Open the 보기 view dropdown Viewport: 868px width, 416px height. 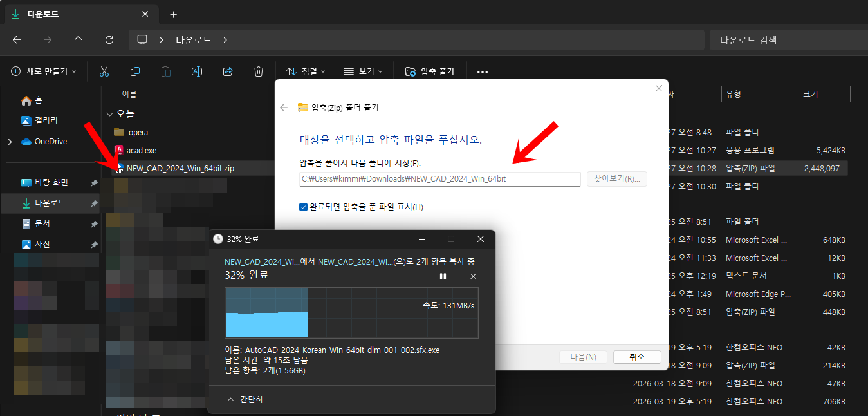coord(363,71)
